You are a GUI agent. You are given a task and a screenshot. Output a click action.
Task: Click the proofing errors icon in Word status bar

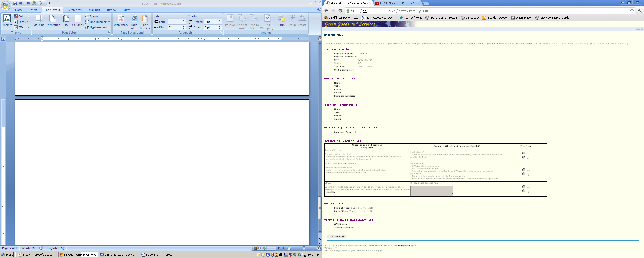[x=41, y=248]
